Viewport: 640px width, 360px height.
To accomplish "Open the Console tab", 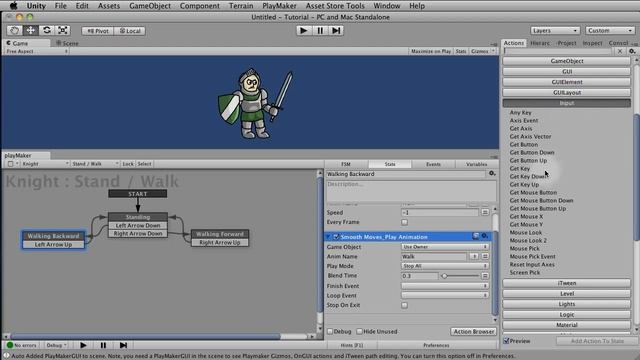I will pyautogui.click(x=618, y=43).
